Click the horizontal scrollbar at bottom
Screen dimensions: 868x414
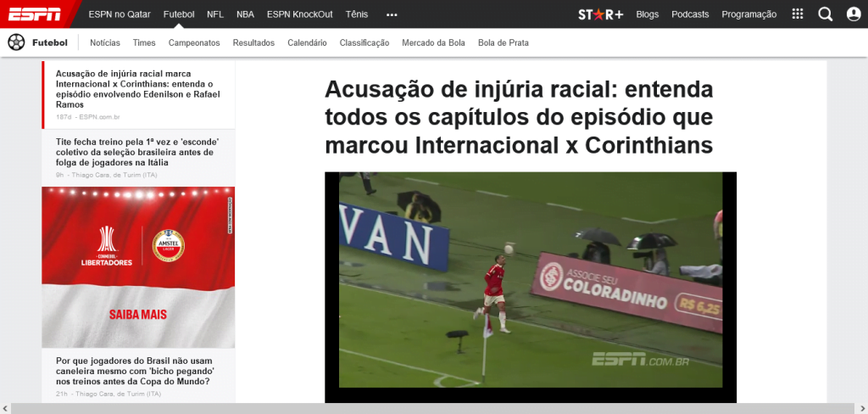point(424,409)
